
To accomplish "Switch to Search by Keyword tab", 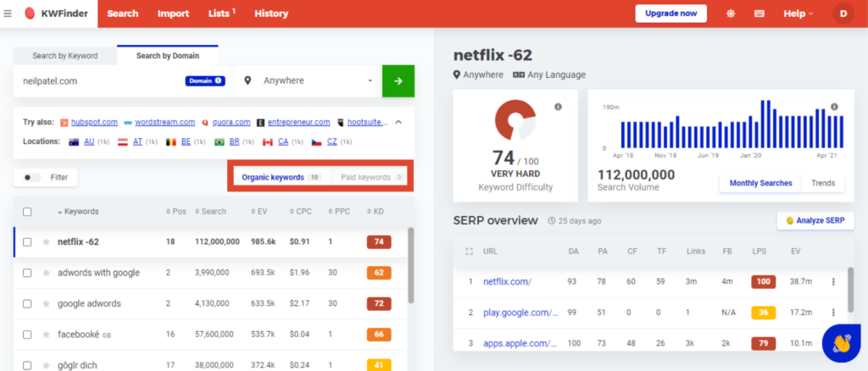I will click(x=64, y=56).
